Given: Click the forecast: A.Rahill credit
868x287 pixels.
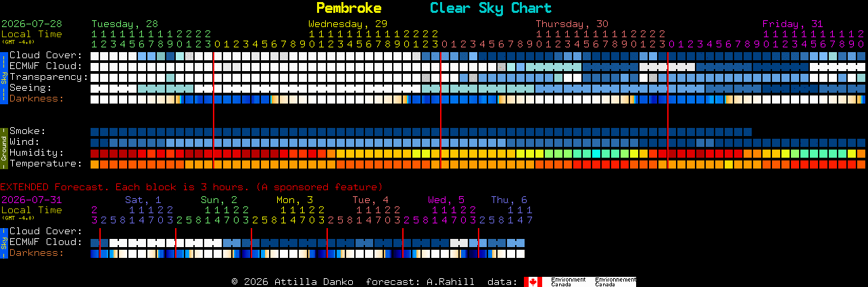Looking at the screenshot, I should coord(420,282).
